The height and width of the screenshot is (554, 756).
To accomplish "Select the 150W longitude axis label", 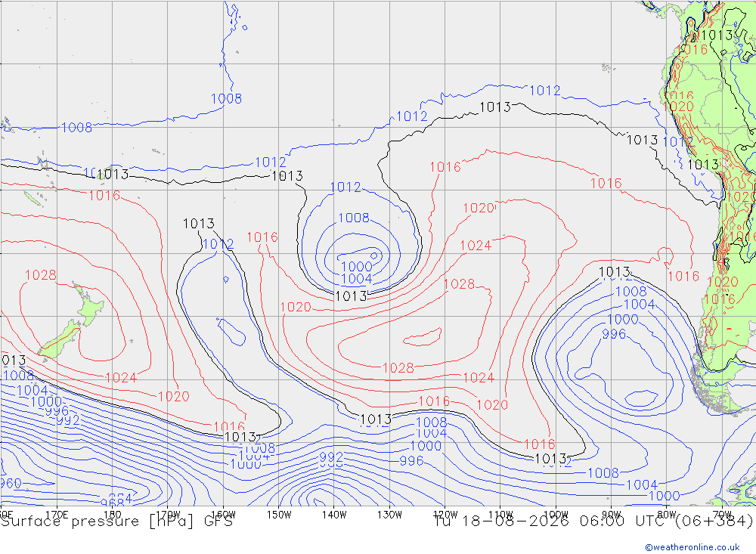I will 279,515.
